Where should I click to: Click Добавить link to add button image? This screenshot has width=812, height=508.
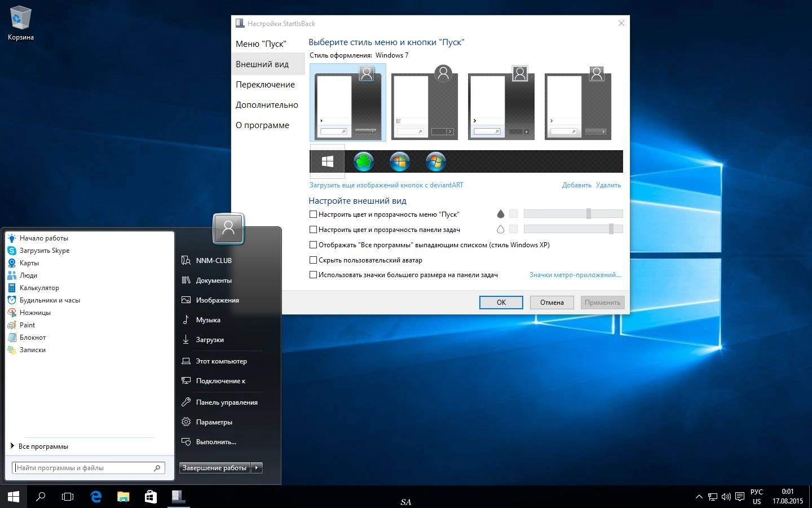pyautogui.click(x=576, y=185)
